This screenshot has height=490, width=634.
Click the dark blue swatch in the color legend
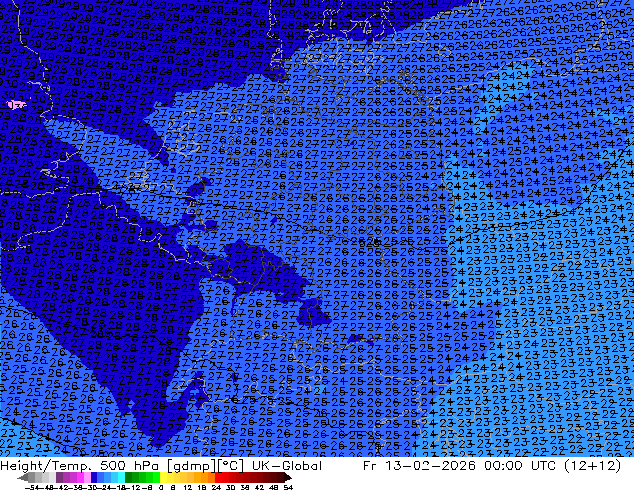coord(94,477)
